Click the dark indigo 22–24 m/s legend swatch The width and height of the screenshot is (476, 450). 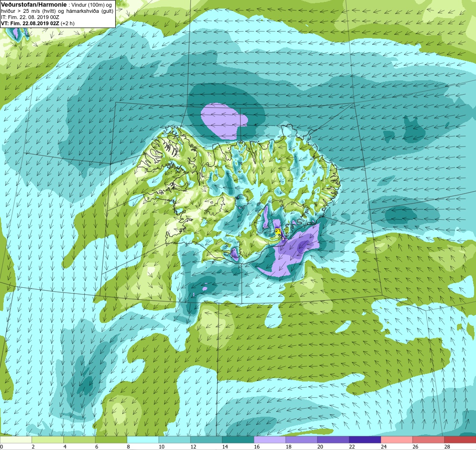coord(365,440)
